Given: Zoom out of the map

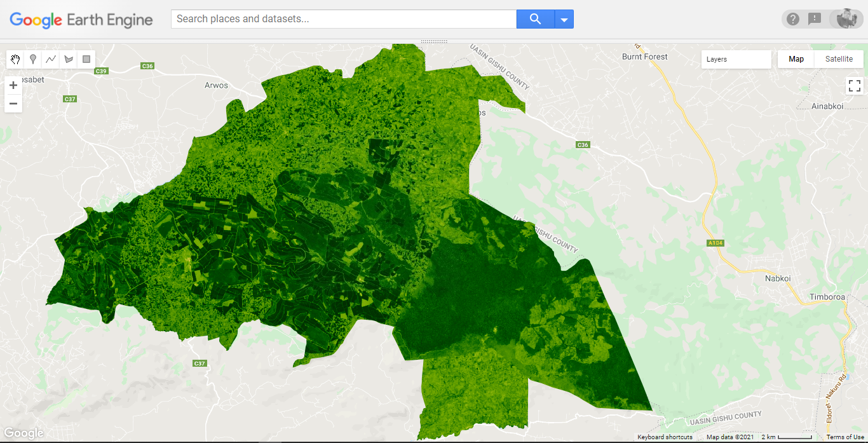Looking at the screenshot, I should [x=13, y=103].
